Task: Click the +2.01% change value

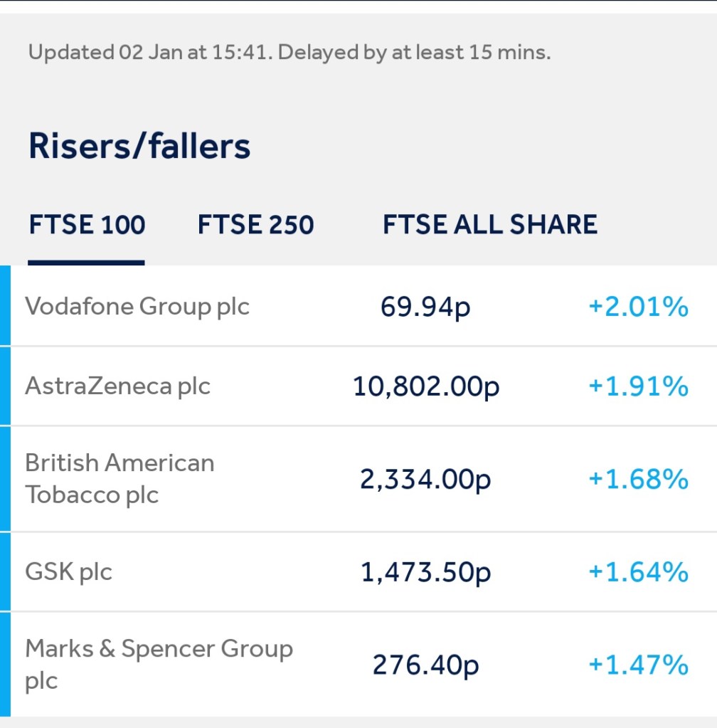Action: 638,307
